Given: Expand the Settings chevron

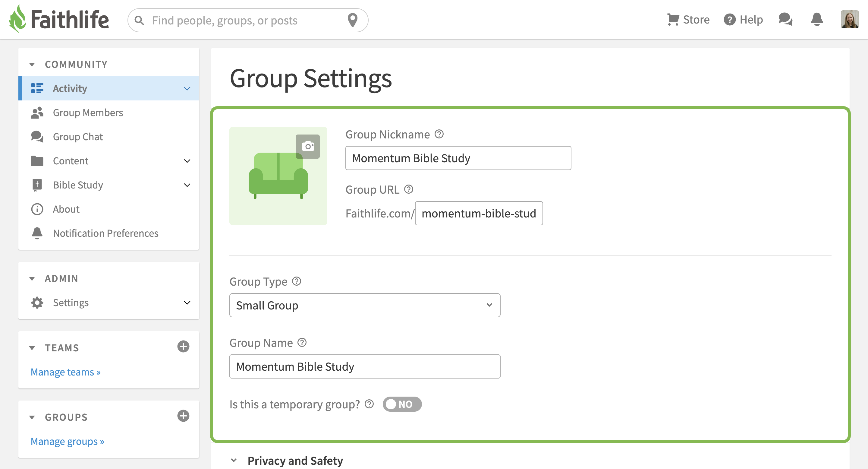Looking at the screenshot, I should [x=187, y=303].
